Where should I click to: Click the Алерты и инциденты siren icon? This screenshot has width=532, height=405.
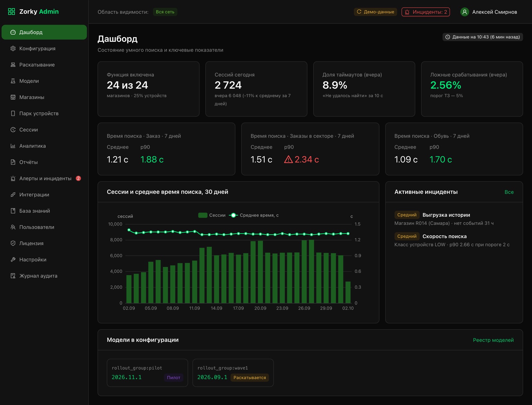click(13, 178)
